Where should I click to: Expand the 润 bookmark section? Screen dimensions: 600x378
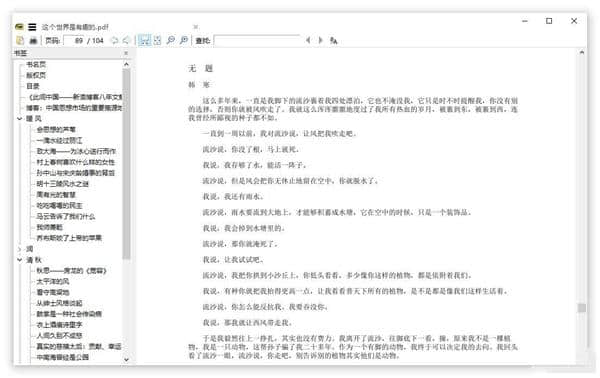(20, 249)
